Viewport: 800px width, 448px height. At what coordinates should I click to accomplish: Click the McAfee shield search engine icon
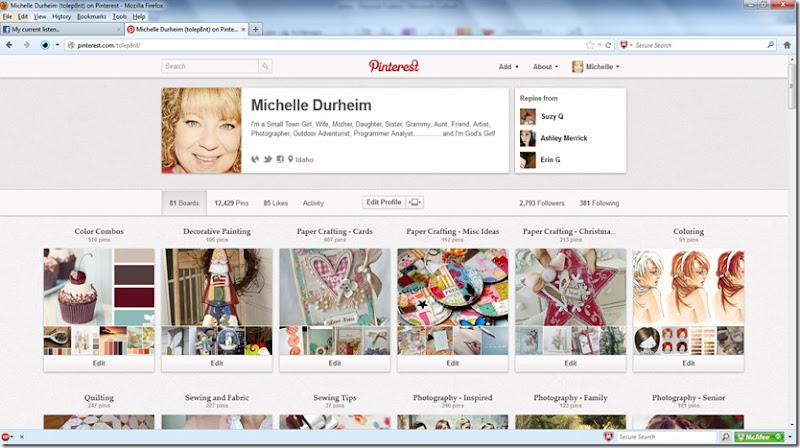pos(623,45)
